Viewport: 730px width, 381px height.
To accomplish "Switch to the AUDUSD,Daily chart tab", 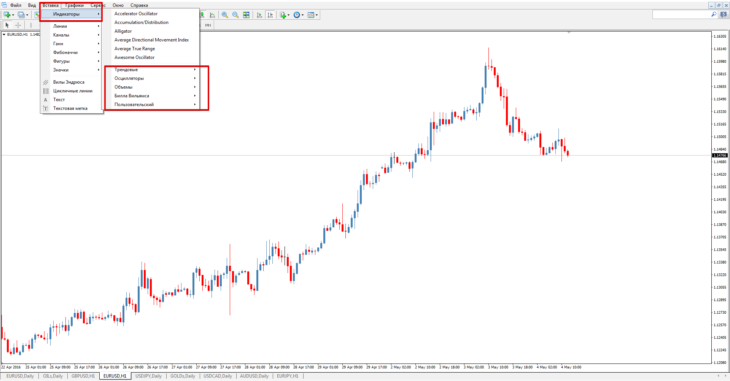I will point(254,376).
